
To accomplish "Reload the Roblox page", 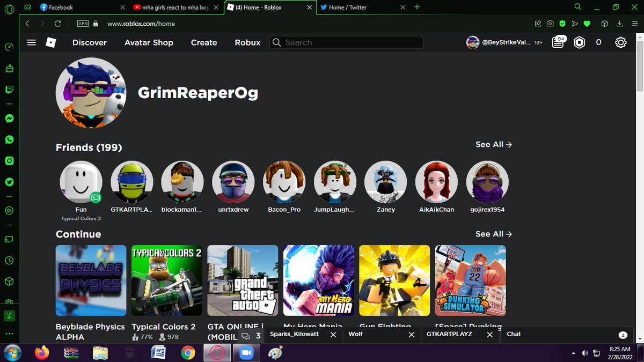I will [x=57, y=24].
